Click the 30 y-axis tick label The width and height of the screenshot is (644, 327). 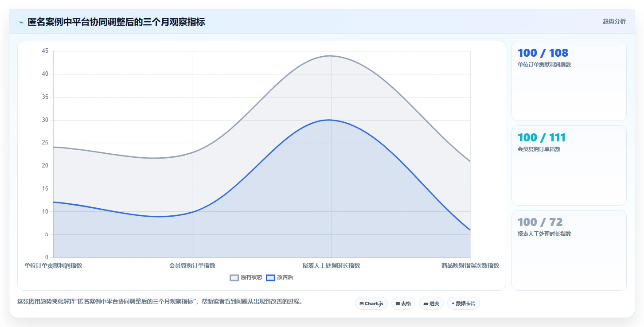[45, 120]
